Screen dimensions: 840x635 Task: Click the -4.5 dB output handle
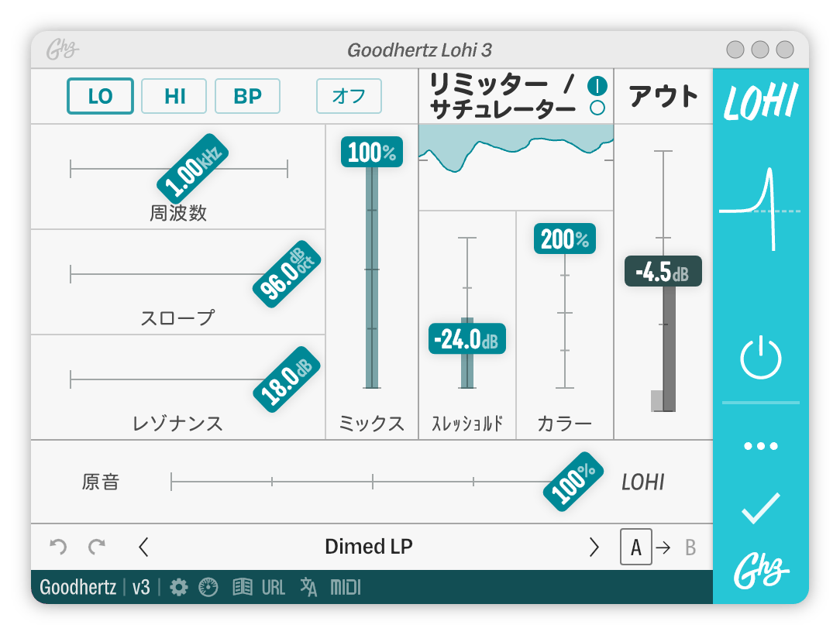click(663, 271)
